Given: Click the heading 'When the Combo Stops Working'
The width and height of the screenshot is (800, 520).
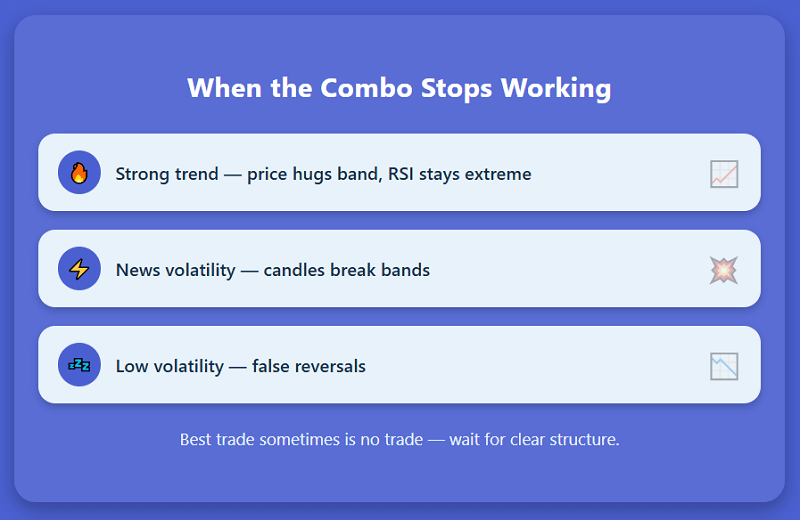Looking at the screenshot, I should [399, 88].
